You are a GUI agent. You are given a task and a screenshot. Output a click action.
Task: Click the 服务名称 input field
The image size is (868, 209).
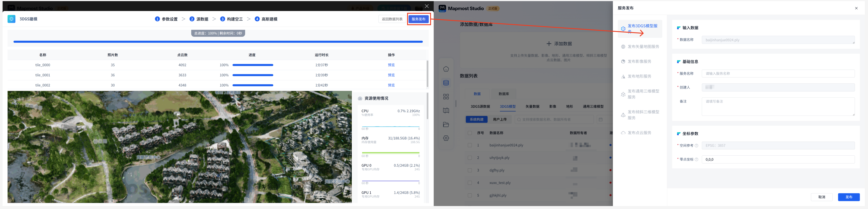pyautogui.click(x=778, y=74)
